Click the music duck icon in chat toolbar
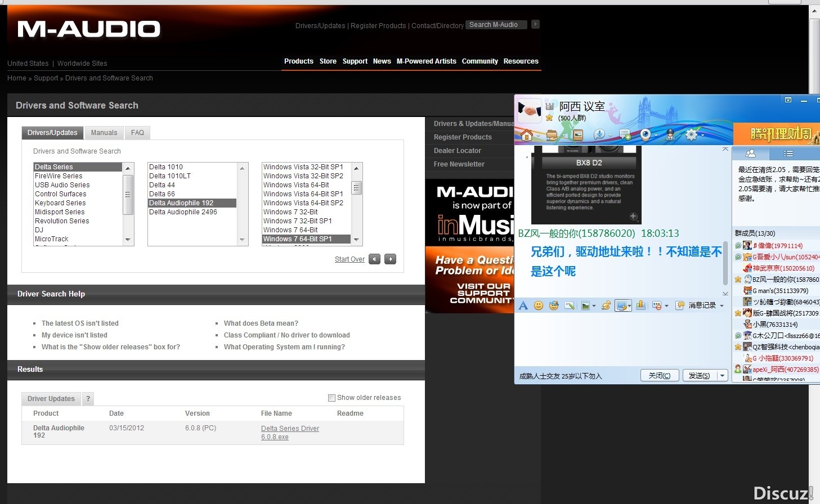The height and width of the screenshot is (504, 820). (606, 305)
